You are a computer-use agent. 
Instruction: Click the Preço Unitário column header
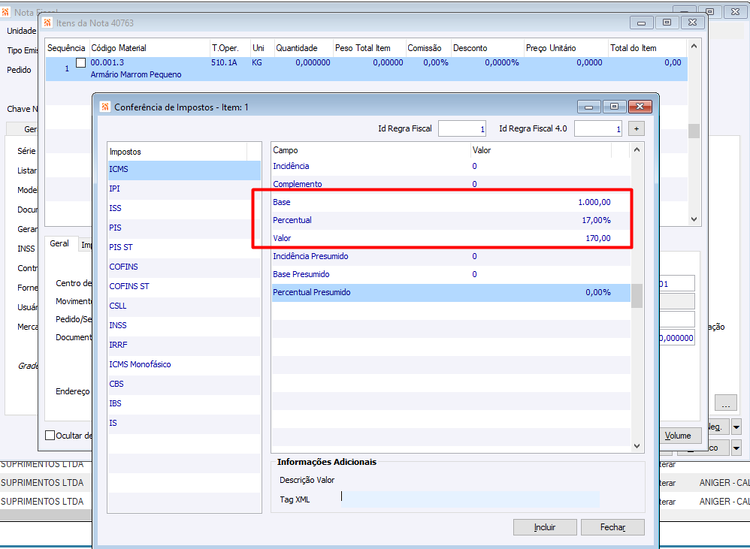point(565,48)
